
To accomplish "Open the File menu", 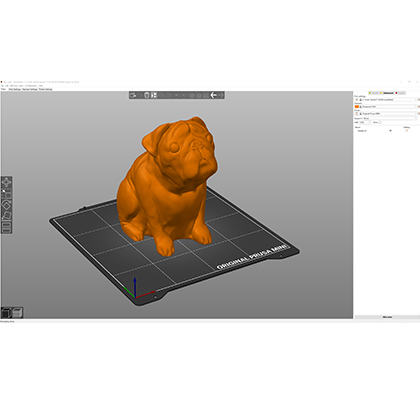I will point(2,86).
